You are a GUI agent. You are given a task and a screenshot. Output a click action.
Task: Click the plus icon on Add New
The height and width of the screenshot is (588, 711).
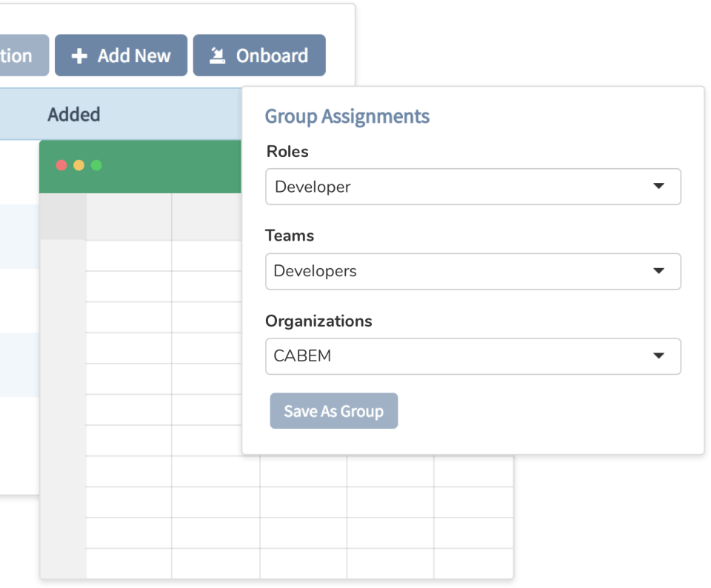[x=79, y=56]
